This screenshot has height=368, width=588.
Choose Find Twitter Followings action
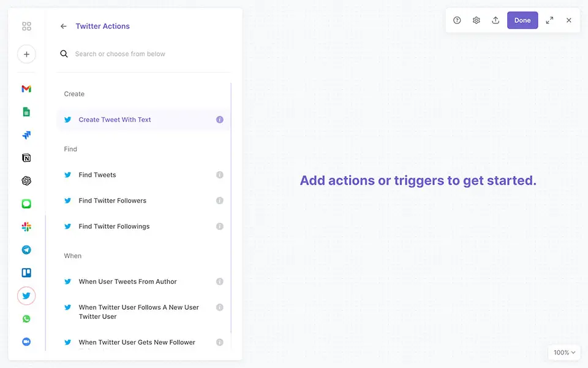click(143, 226)
